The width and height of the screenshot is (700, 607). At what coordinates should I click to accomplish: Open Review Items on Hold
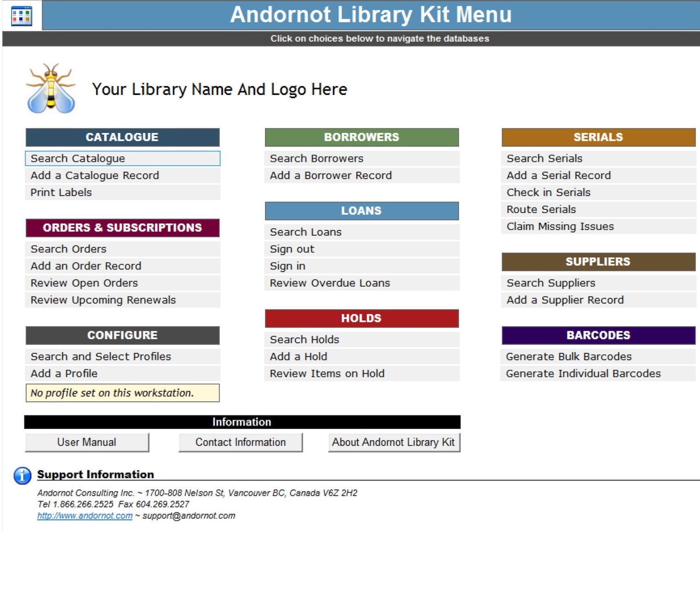[362, 374]
